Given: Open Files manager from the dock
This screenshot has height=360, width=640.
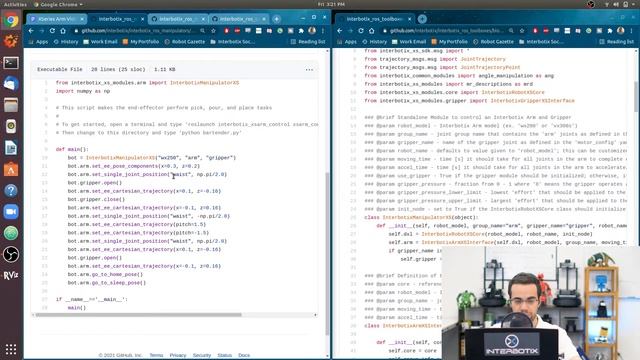Looking at the screenshot, I should pyautogui.click(x=11, y=105).
